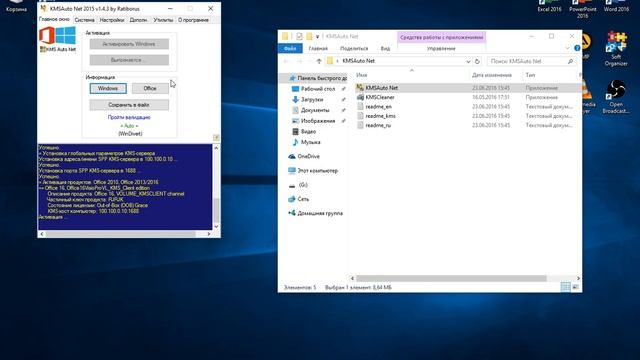Switch to Настройки tab in KMSAuto
This screenshot has height=360, width=640.
point(112,20)
